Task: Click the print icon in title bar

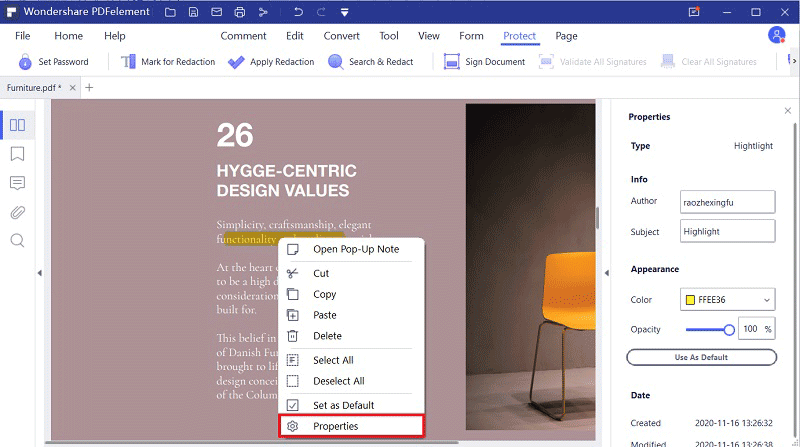Action: tap(240, 12)
